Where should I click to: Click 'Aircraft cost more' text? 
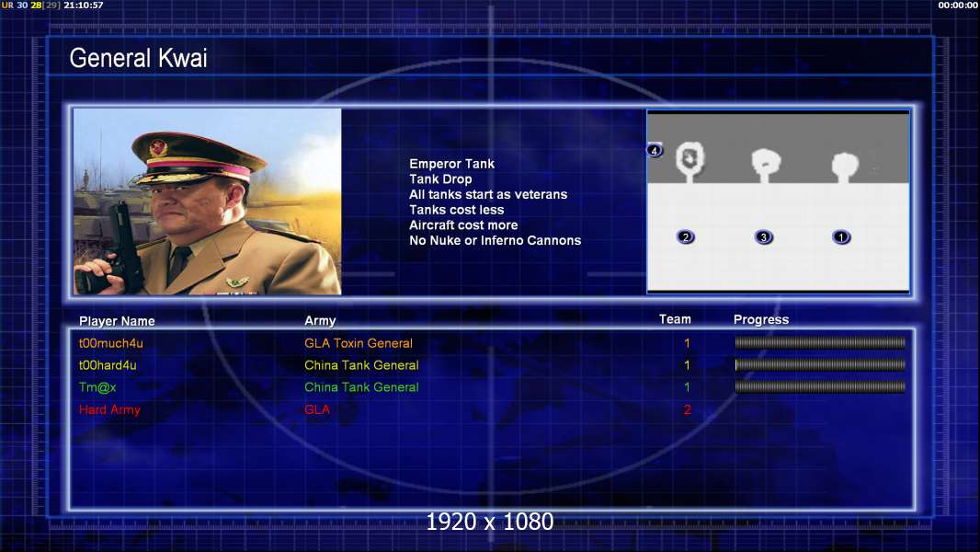click(463, 225)
